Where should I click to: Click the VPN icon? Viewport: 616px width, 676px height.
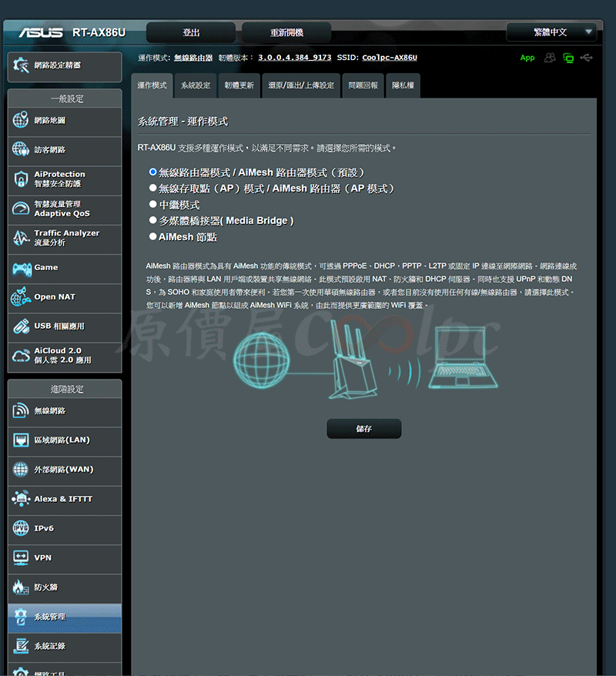[21, 558]
